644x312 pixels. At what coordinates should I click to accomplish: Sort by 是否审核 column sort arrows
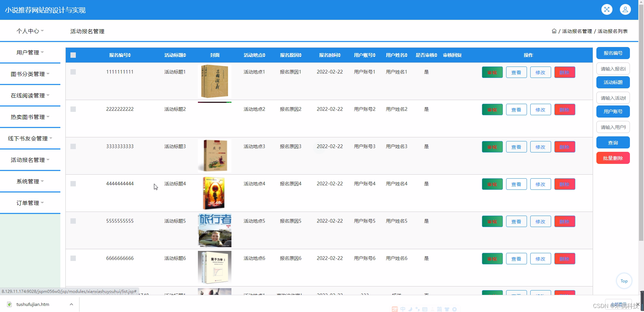tap(436, 55)
